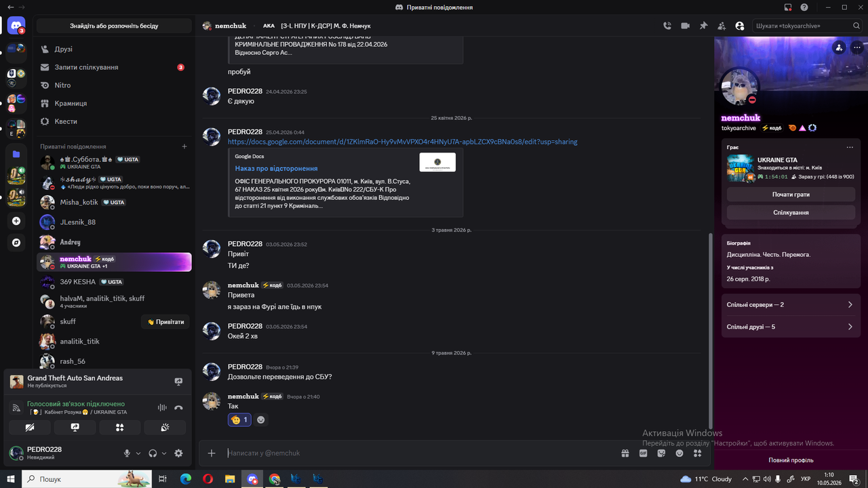Open Windows Start menu

pos(11,479)
